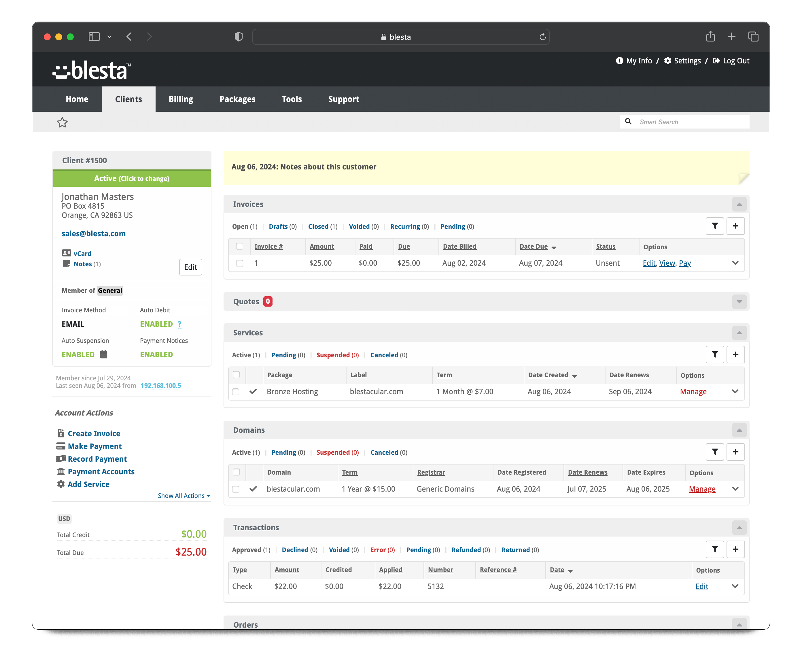This screenshot has height=672, width=802.
Task: Reload the page with refresh icon
Action: click(x=542, y=37)
